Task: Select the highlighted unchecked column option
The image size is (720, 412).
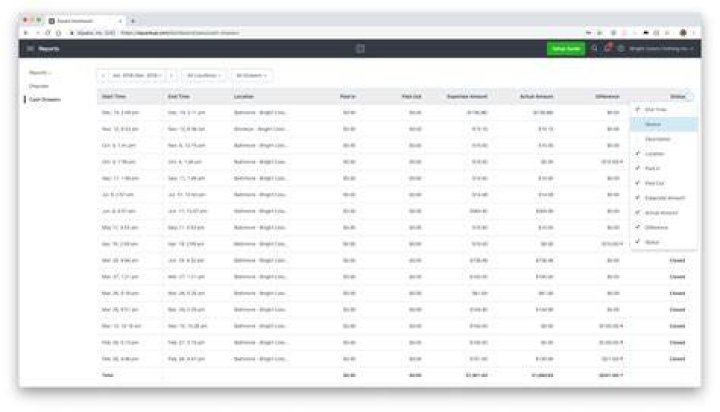Action: 664,124
